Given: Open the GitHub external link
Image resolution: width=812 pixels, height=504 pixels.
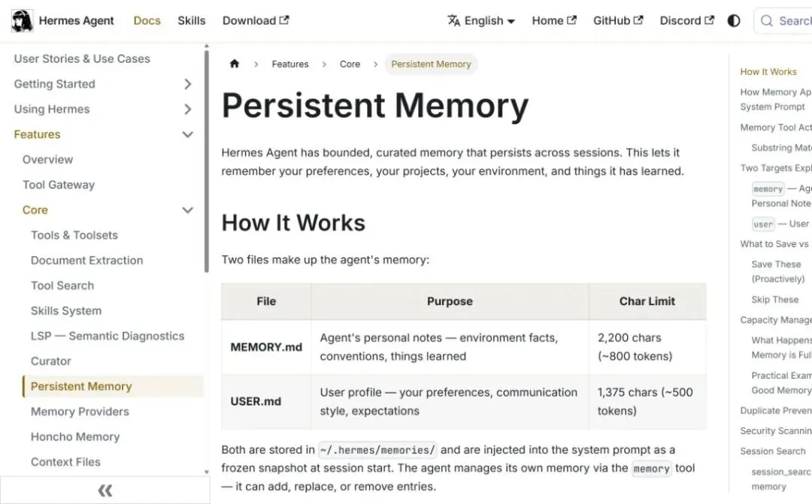Looking at the screenshot, I should (618, 21).
